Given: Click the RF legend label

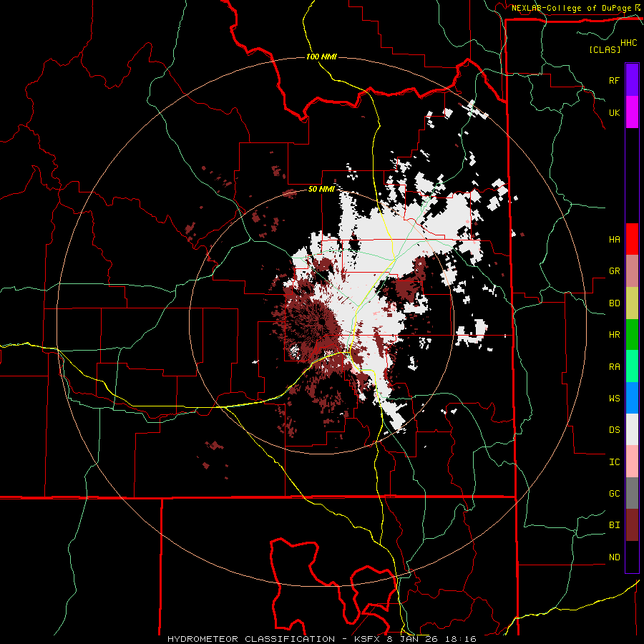Looking at the screenshot, I should pyautogui.click(x=614, y=80).
